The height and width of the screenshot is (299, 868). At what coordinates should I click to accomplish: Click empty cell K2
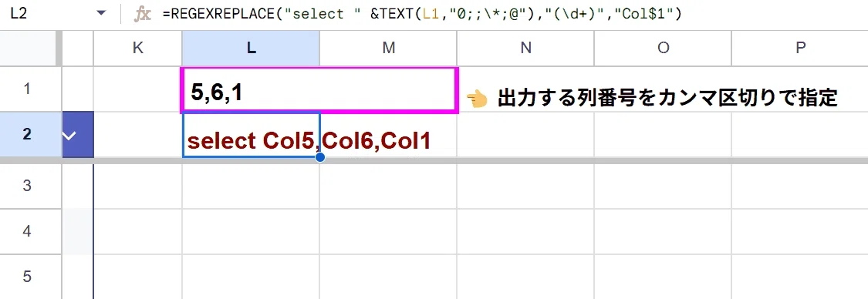pos(138,134)
